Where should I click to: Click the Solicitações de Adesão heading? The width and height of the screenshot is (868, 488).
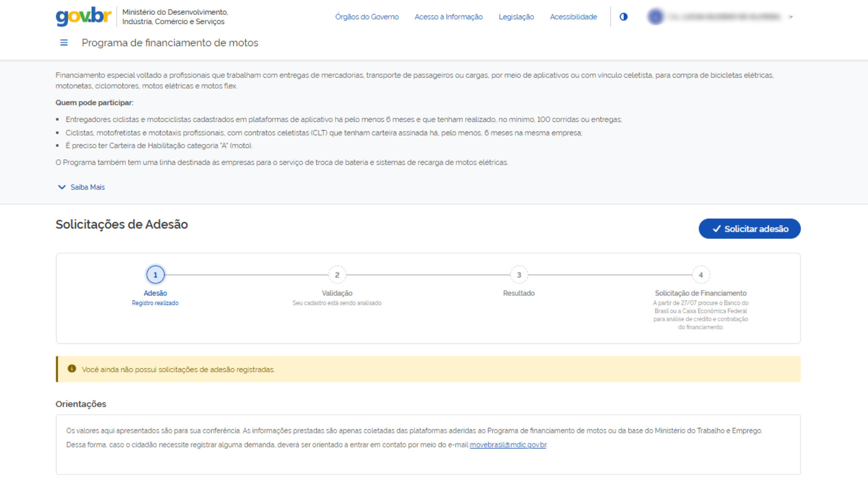(122, 225)
